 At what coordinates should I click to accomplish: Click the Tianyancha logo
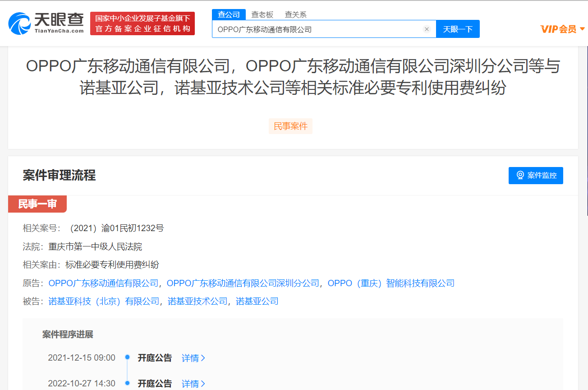pos(46,23)
